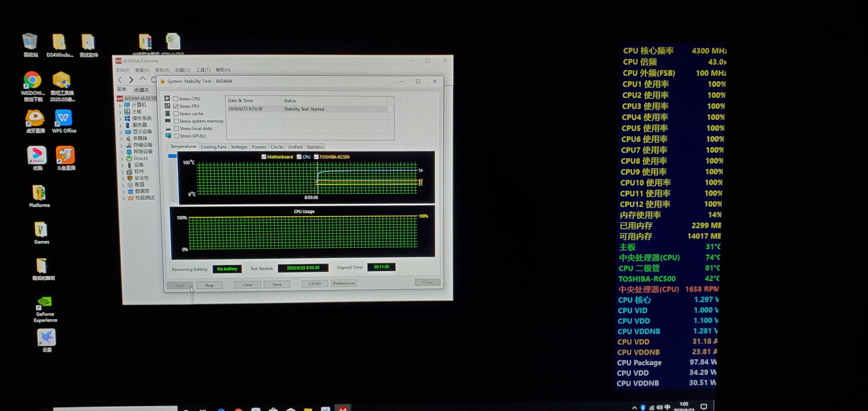Switch to the Cooling Fans tab

click(214, 147)
